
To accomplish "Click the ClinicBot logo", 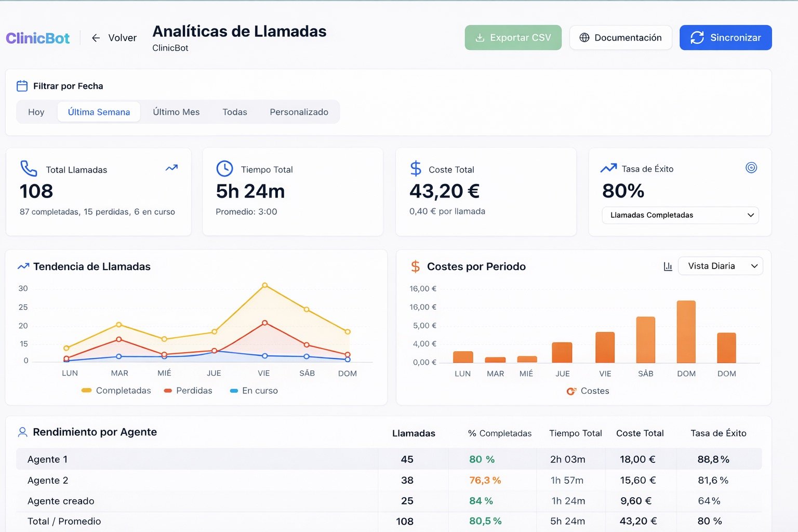I will tap(37, 38).
